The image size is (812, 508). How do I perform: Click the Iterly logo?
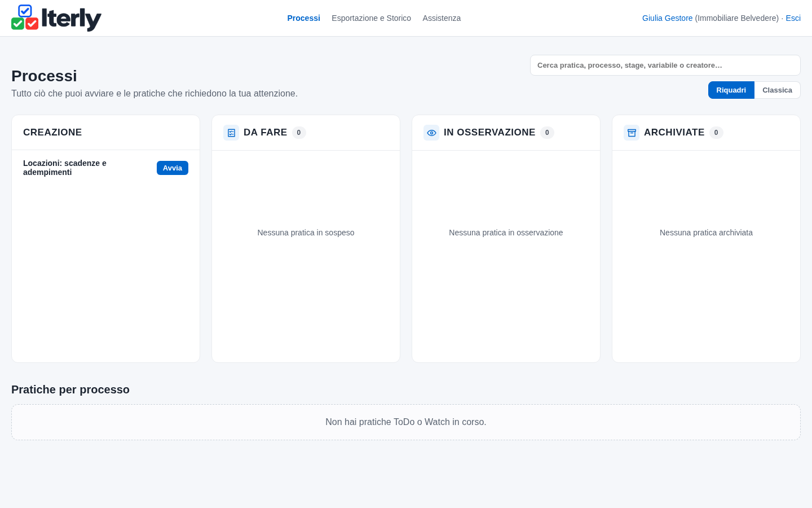pos(56,18)
